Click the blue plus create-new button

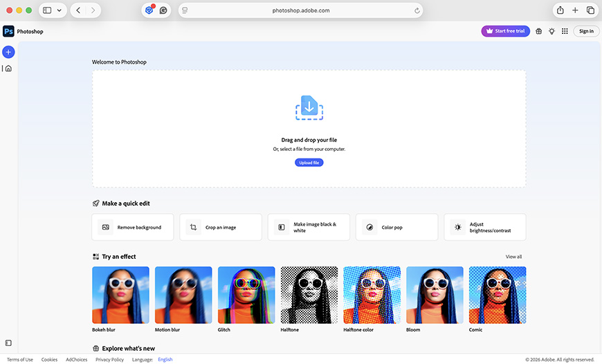click(x=8, y=52)
